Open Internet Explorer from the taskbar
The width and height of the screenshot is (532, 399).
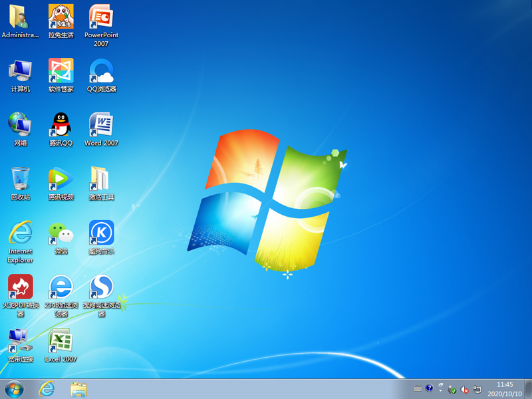47,390
